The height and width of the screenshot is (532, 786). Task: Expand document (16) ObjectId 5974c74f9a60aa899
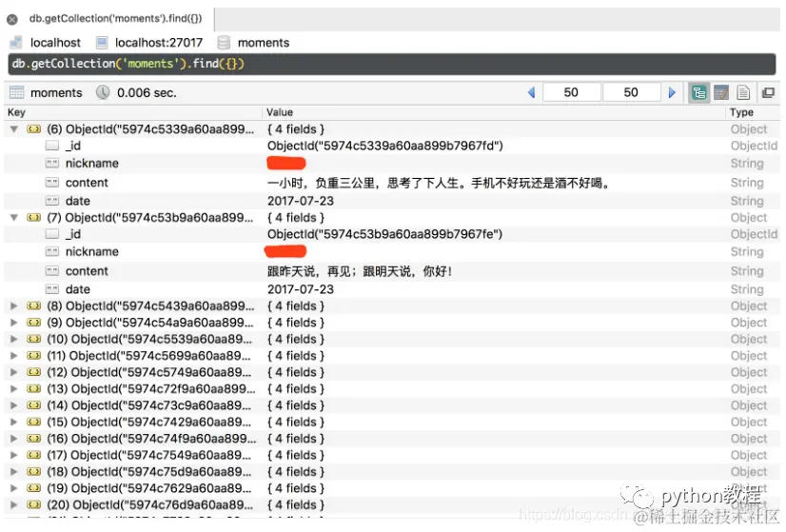(14, 438)
